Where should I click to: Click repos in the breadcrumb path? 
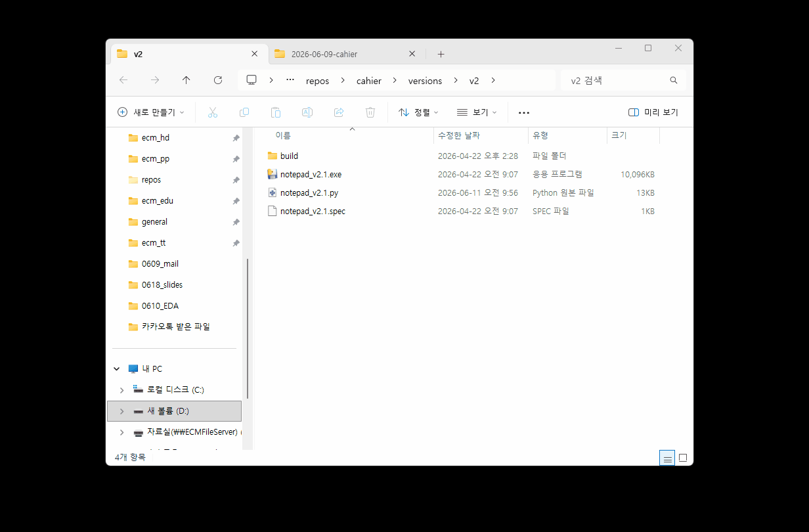coord(317,81)
